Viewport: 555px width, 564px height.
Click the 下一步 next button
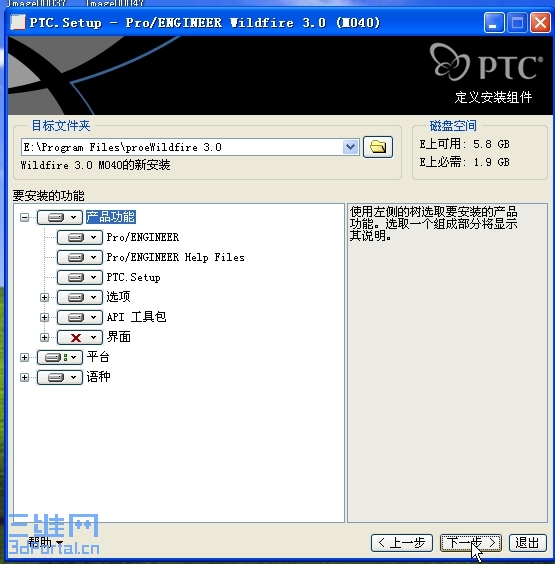coord(471,542)
